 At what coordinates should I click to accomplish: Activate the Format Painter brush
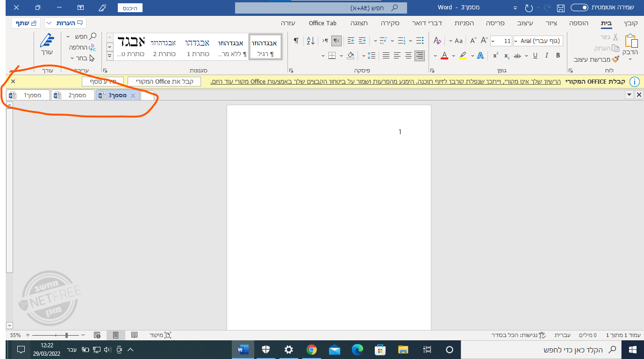(x=615, y=59)
